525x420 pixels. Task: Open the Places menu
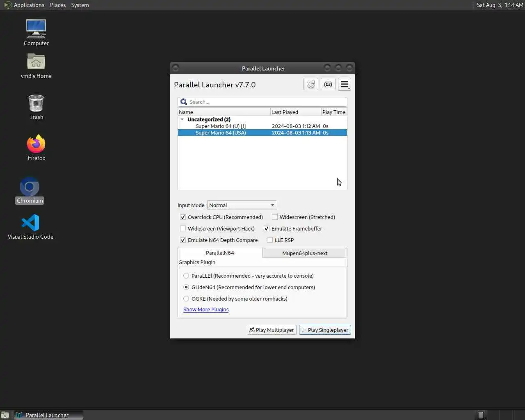58,5
